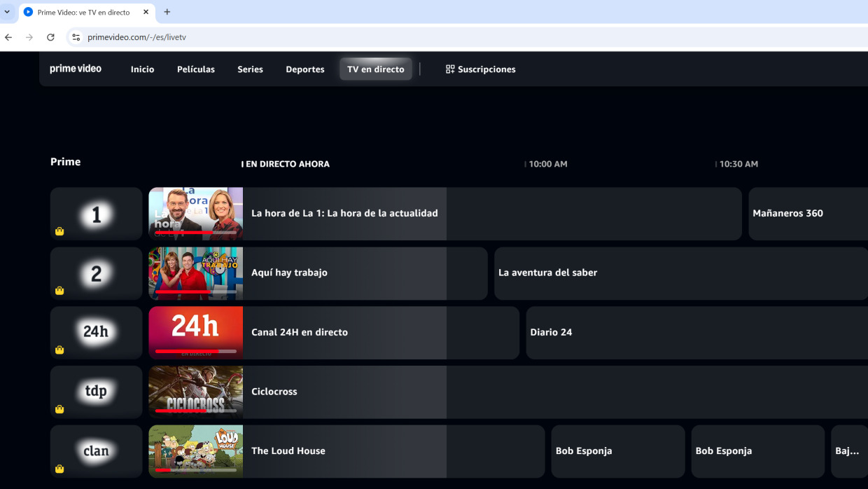
Task: Open the Clan channel logo
Action: tap(96, 451)
